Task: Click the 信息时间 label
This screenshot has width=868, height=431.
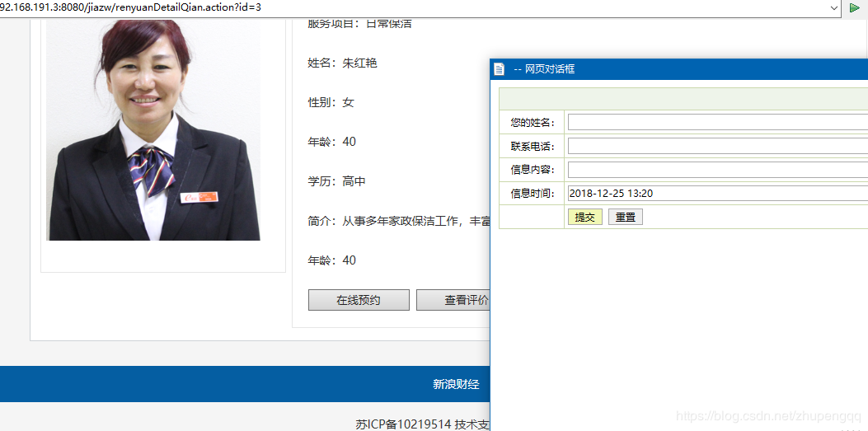Action: 533,194
